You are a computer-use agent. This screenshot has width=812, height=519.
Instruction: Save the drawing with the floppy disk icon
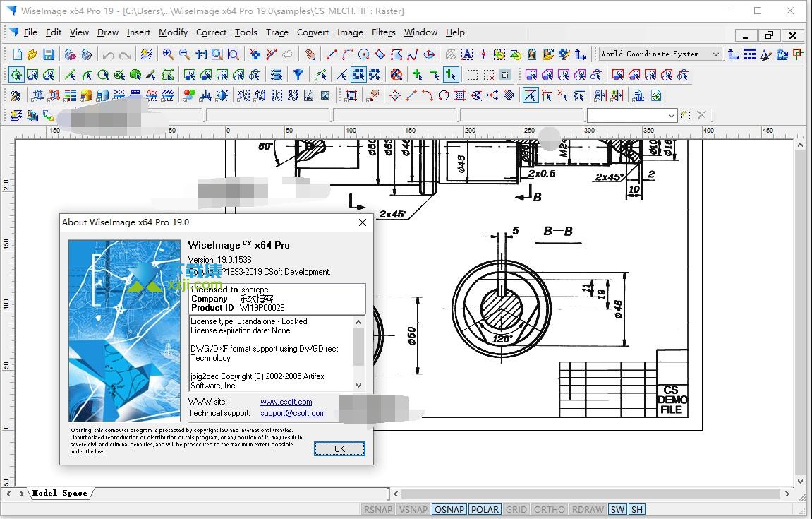tap(49, 54)
